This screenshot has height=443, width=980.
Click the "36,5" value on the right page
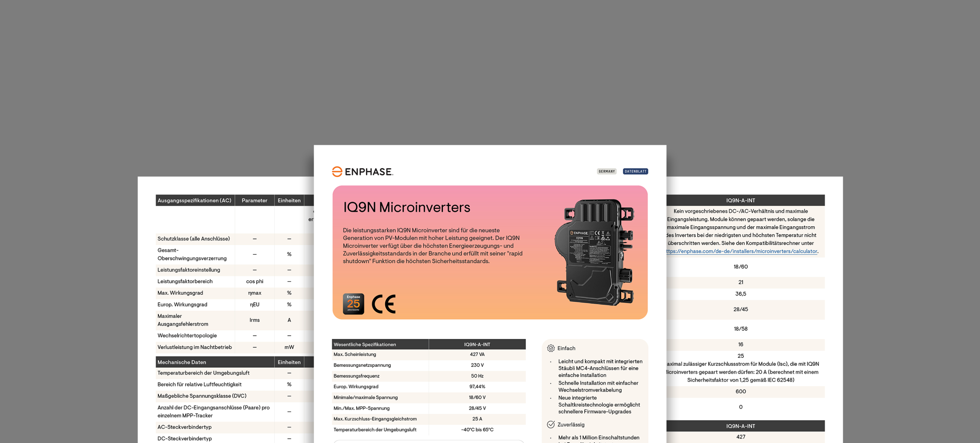point(741,294)
